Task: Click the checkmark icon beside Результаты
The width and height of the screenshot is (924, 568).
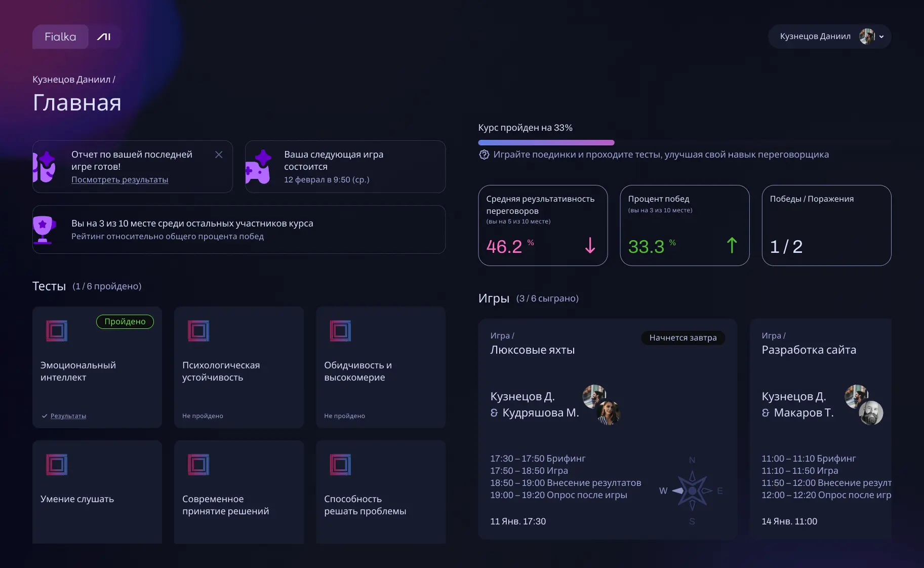Action: (x=45, y=416)
